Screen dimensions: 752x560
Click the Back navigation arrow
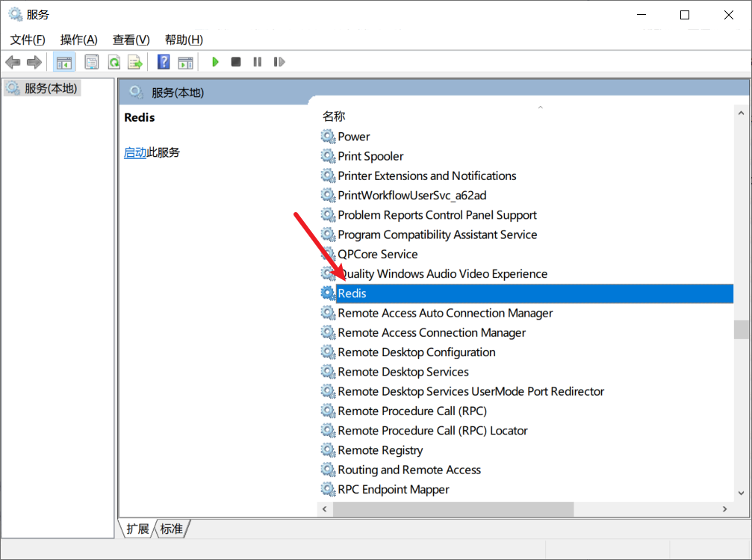tap(13, 61)
